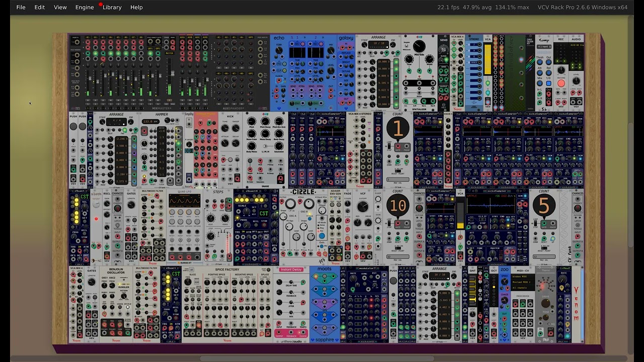Click the FDBK knob on echo
This screenshot has height=362, width=644.
click(x=279, y=50)
